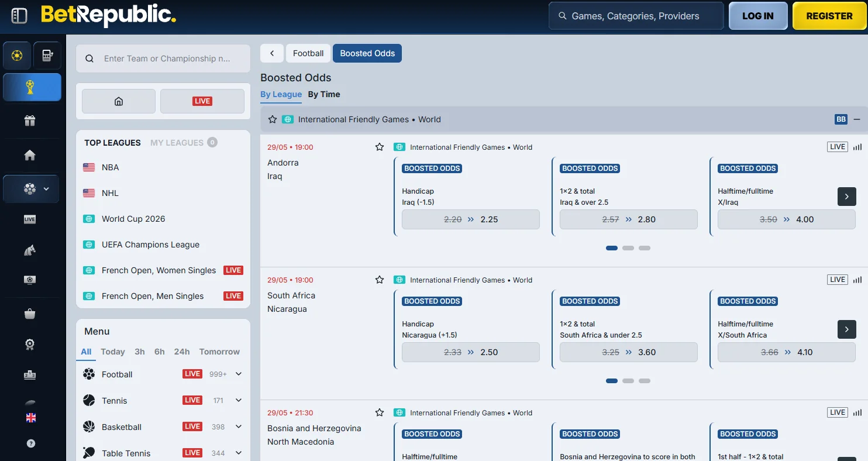Viewport: 868px width, 461px height.
Task: Select the Football breadcrumb
Action: coord(308,53)
